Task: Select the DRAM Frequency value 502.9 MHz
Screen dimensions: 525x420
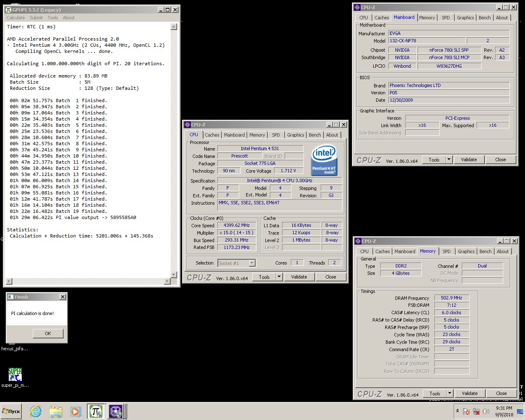Action: click(452, 298)
